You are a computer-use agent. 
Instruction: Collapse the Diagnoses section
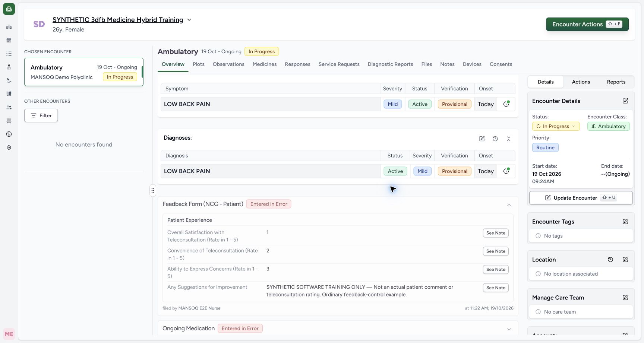point(509,139)
